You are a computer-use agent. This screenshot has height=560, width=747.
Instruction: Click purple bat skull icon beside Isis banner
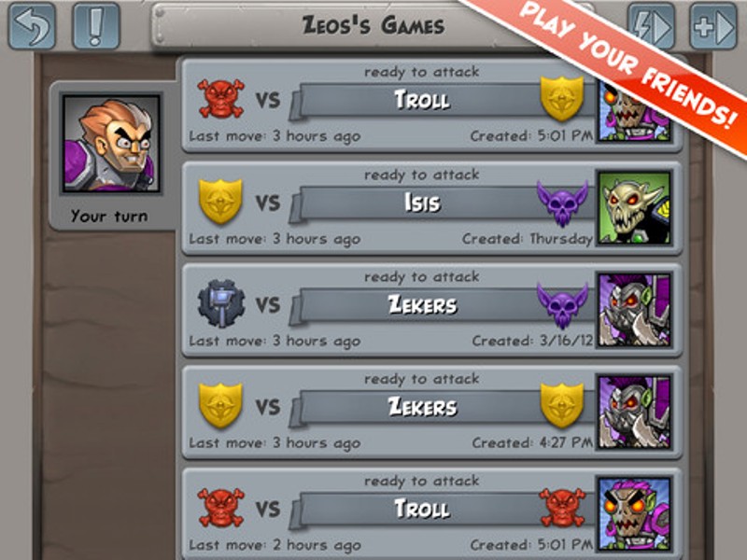(x=563, y=203)
